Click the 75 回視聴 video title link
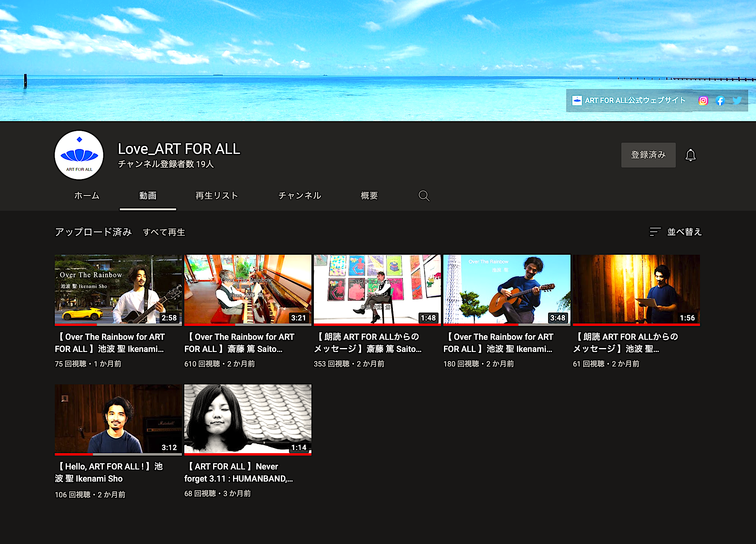The height and width of the screenshot is (544, 756). pyautogui.click(x=110, y=343)
